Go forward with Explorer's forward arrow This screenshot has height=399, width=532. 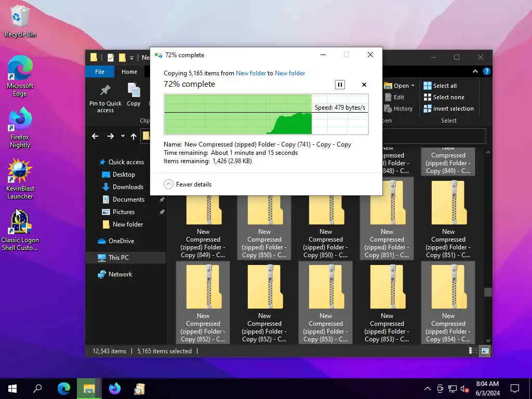110,136
